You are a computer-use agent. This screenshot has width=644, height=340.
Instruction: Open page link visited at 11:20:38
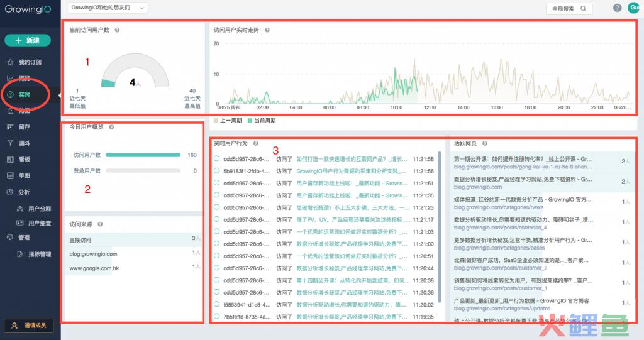(353, 280)
